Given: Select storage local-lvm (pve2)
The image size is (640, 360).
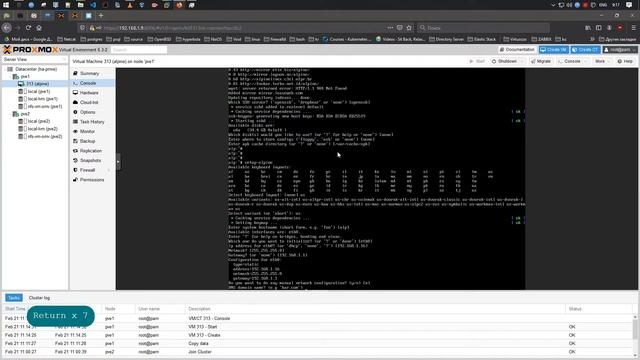Looking at the screenshot, I should pos(42,129).
